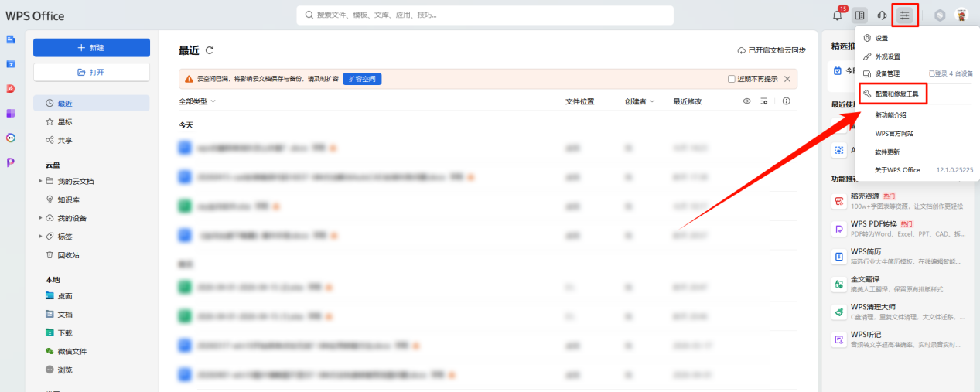Open 全文翻译 feature
The image size is (980, 392).
click(898, 284)
